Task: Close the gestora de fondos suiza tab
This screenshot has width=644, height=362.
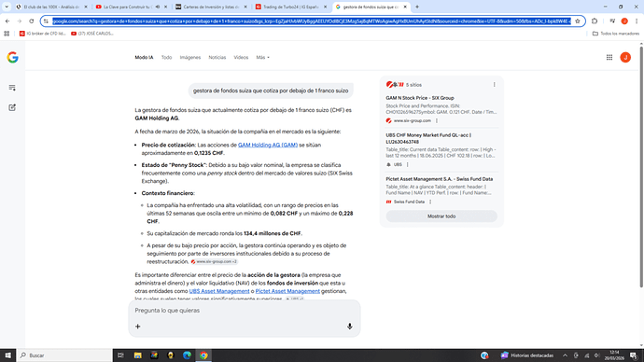Action: (x=405, y=7)
